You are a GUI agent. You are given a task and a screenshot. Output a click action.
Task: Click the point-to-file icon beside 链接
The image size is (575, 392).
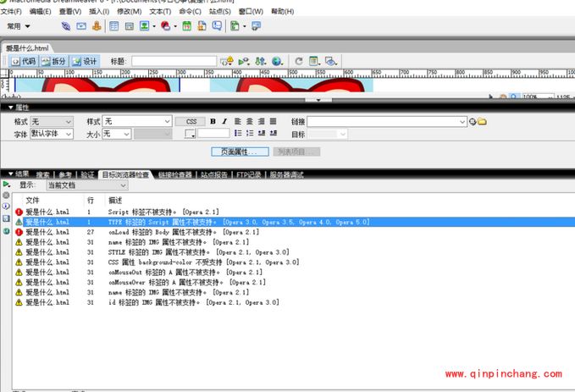pyautogui.click(x=473, y=122)
